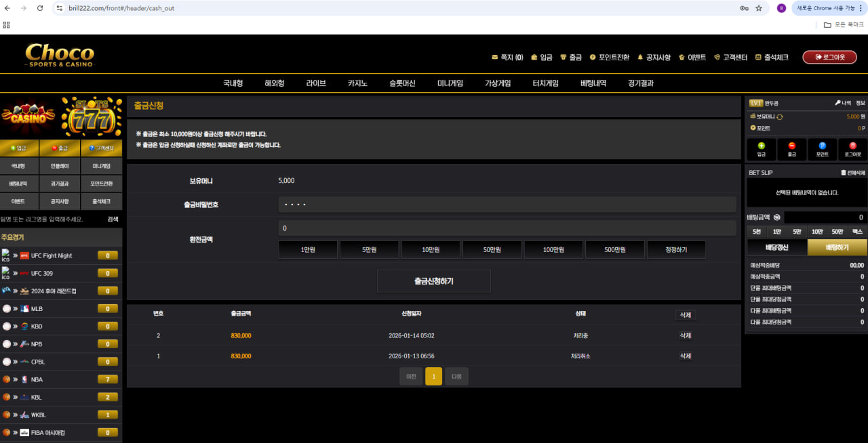Open the 쪽지 messages envelope icon
Image resolution: width=868 pixels, height=443 pixels.
[494, 58]
